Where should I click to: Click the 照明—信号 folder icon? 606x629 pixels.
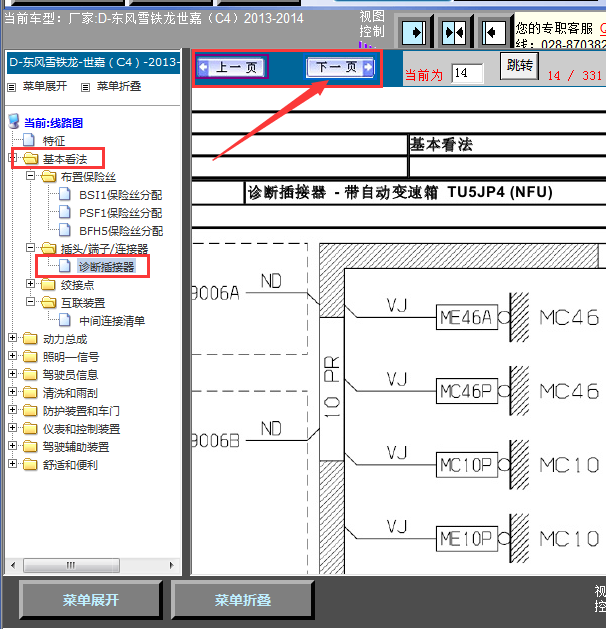(x=30, y=357)
